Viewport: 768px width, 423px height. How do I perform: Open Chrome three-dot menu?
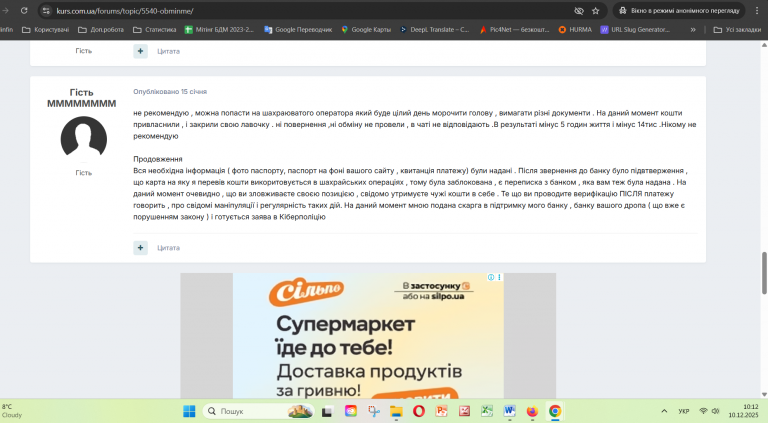coord(757,10)
